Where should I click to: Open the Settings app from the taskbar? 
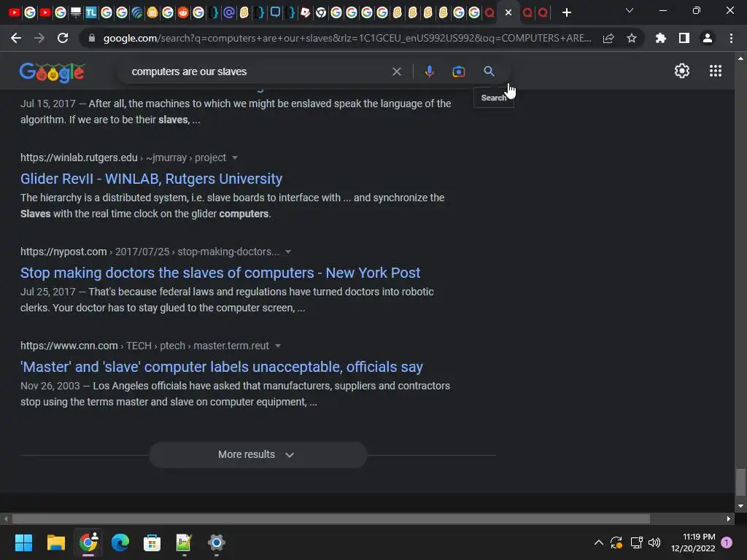coord(216,542)
